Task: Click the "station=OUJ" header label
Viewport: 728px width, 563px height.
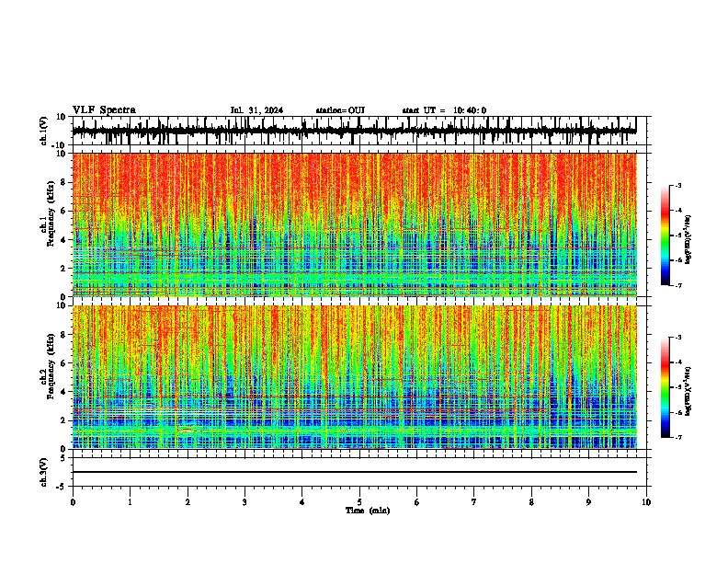Action: pos(340,110)
